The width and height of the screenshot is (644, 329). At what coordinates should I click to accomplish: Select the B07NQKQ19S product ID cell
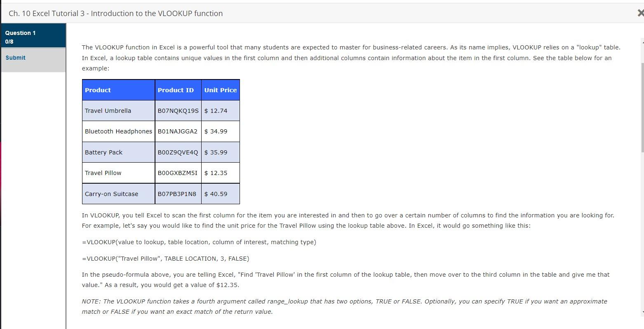178,111
